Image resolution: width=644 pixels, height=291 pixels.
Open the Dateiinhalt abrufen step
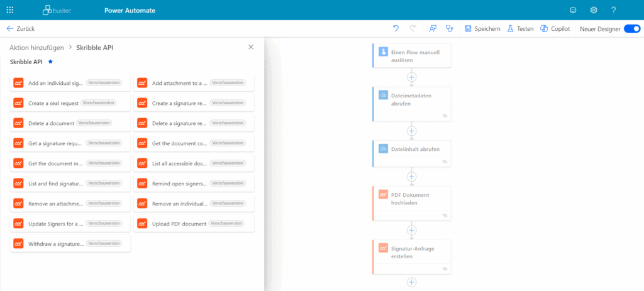point(411,153)
